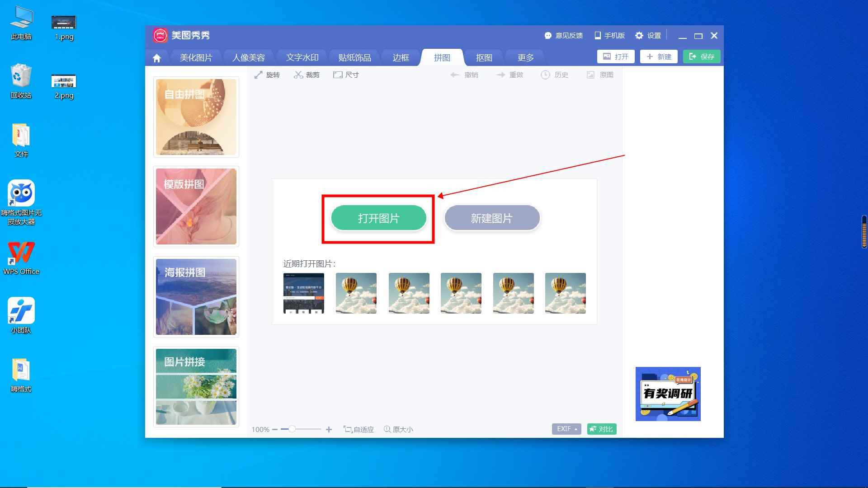Expand the EXIF info panel
The image size is (868, 488).
566,429
